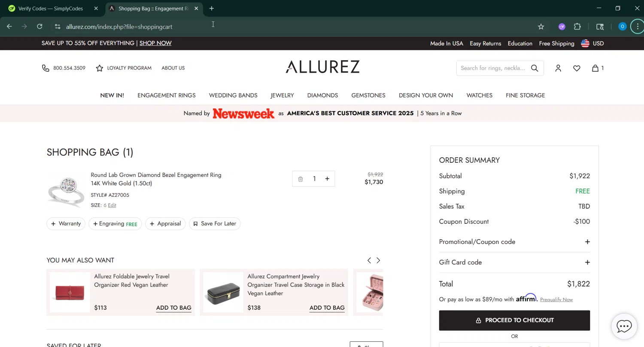Click PROCEED TO CHECKOUT button
The width and height of the screenshot is (644, 347).
[514, 320]
